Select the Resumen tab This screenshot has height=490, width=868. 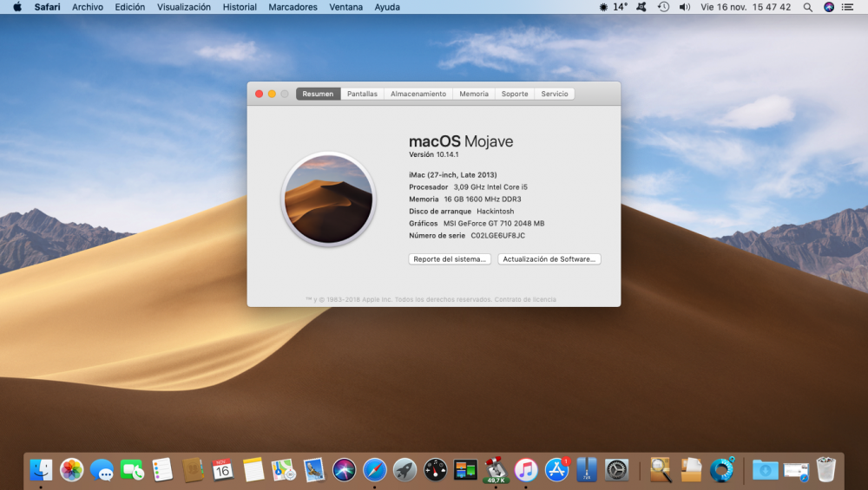point(319,94)
